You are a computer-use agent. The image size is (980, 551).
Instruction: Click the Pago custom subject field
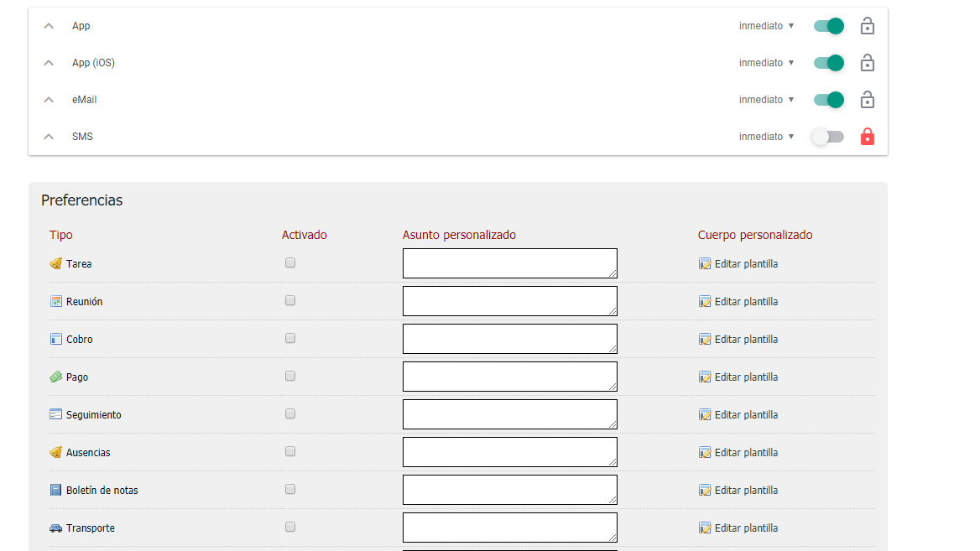click(x=510, y=377)
